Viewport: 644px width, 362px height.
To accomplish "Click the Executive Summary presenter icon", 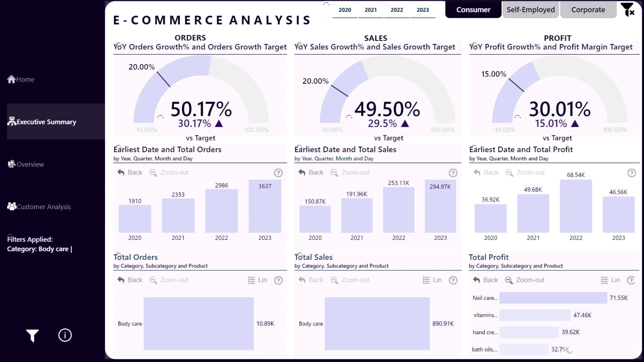I will (x=12, y=121).
